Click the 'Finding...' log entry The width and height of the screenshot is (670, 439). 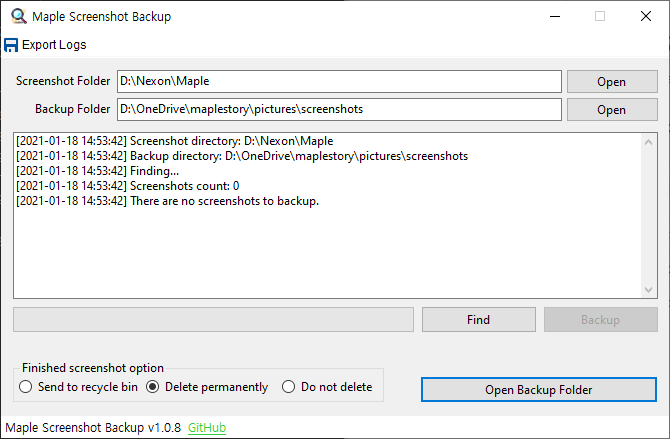coord(97,171)
